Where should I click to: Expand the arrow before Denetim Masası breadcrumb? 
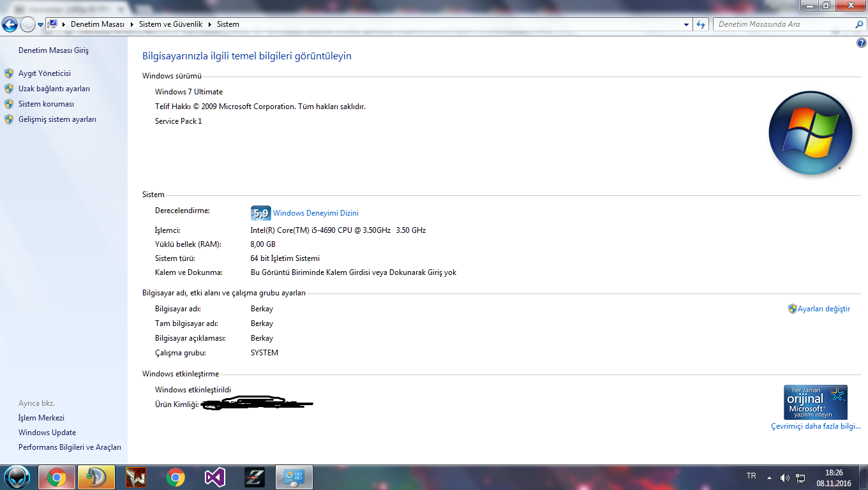[x=64, y=24]
